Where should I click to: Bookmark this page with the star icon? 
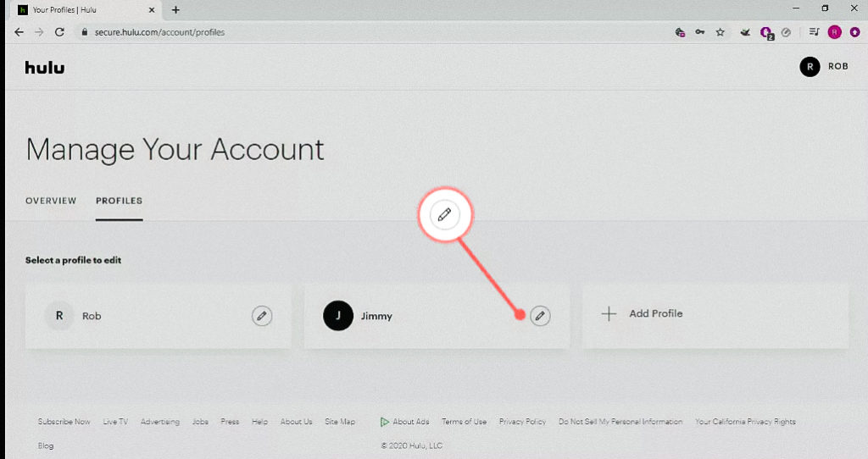tap(720, 32)
